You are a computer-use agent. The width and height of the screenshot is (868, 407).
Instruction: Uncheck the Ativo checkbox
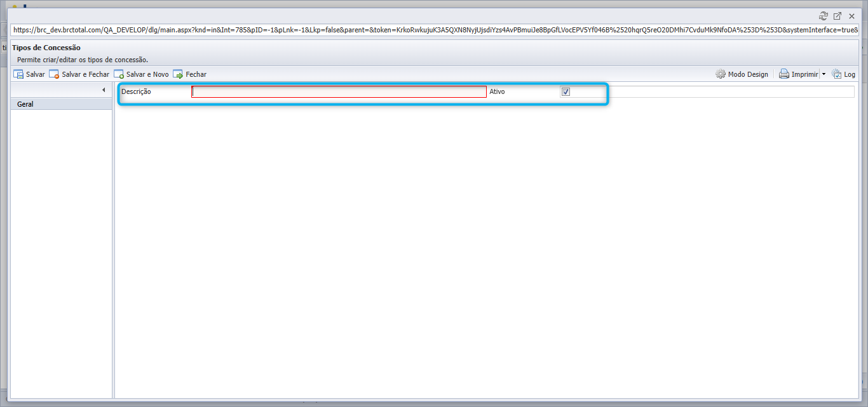(x=566, y=91)
